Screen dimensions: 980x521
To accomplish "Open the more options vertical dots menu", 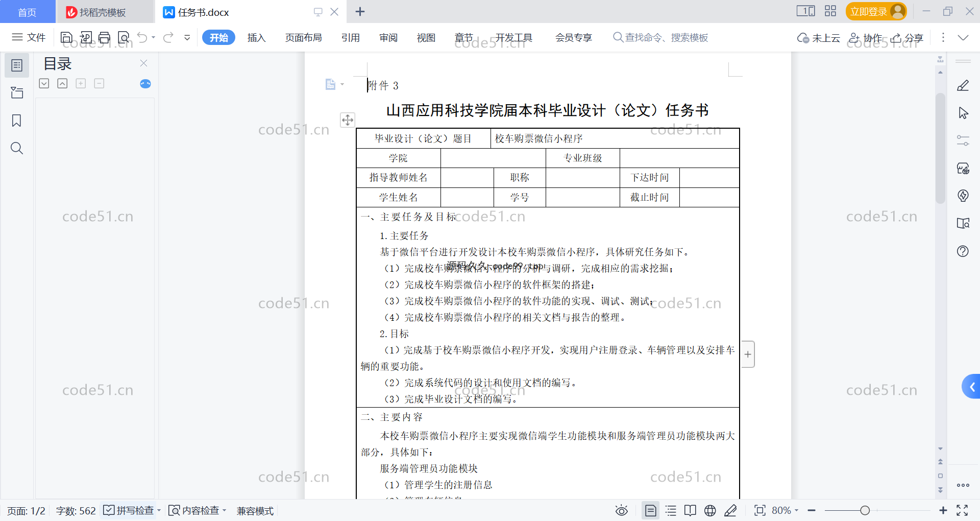I will click(943, 37).
